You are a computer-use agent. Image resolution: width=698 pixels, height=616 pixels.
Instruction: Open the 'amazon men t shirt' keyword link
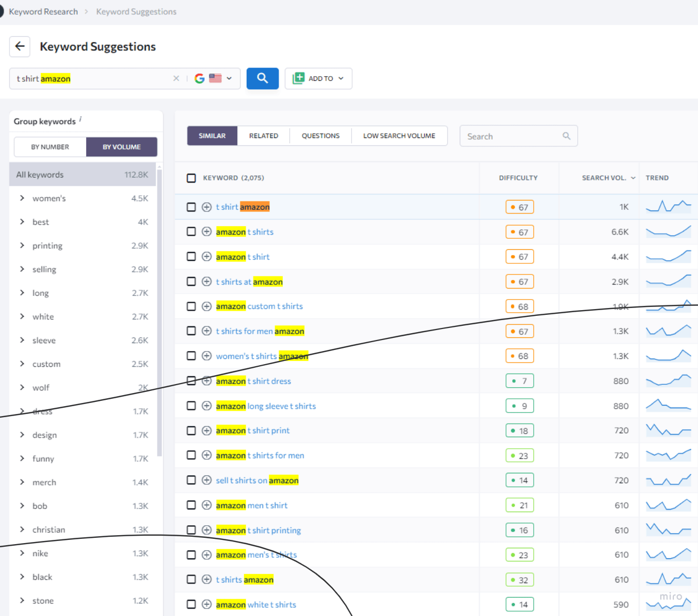click(x=252, y=505)
